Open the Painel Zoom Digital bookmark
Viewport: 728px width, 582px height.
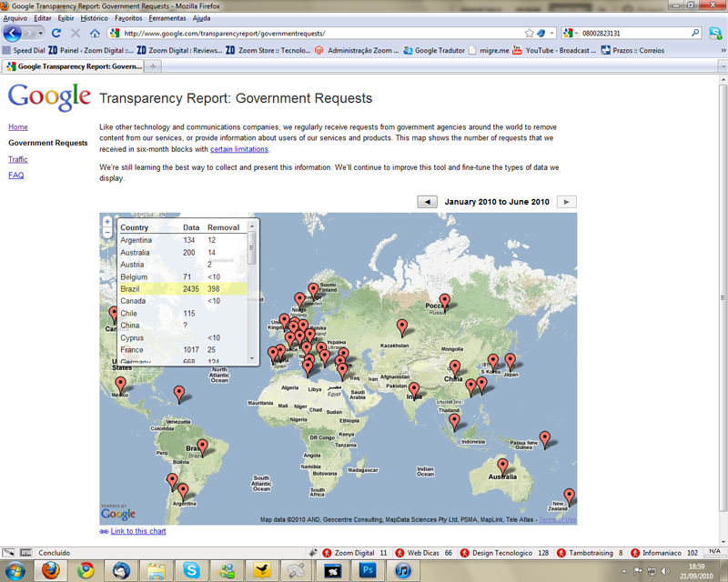click(90, 51)
